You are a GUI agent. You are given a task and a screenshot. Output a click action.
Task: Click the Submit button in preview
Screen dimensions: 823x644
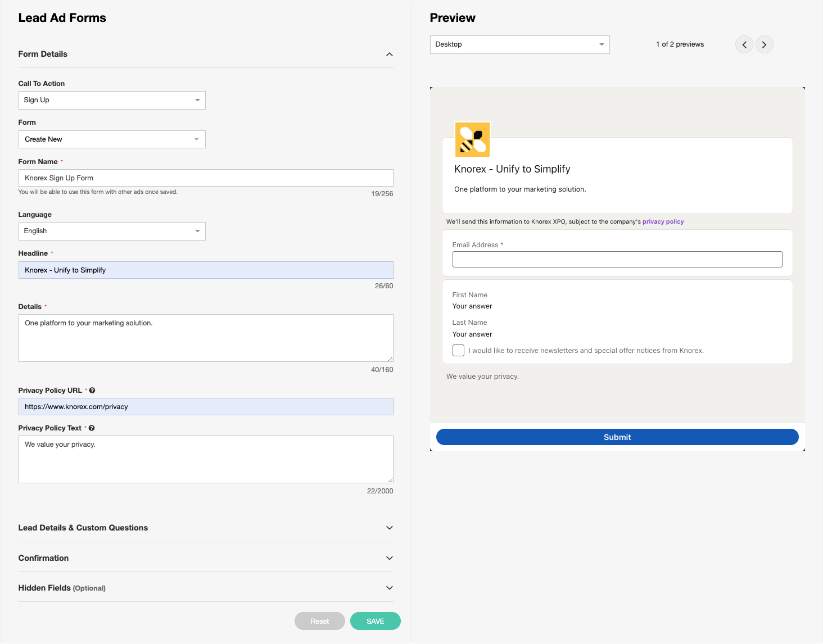tap(617, 437)
